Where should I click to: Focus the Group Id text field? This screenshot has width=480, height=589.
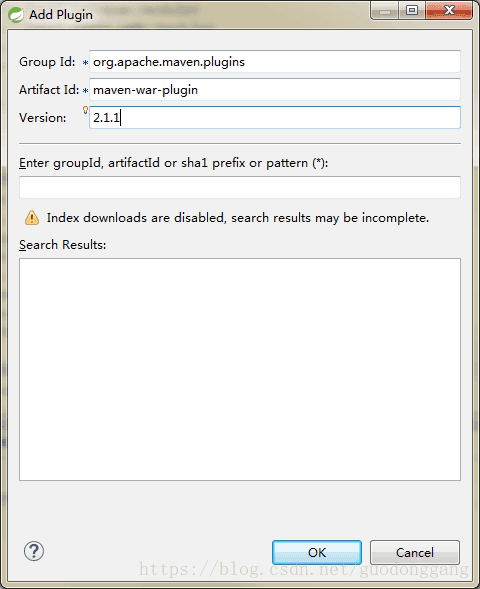[275, 62]
